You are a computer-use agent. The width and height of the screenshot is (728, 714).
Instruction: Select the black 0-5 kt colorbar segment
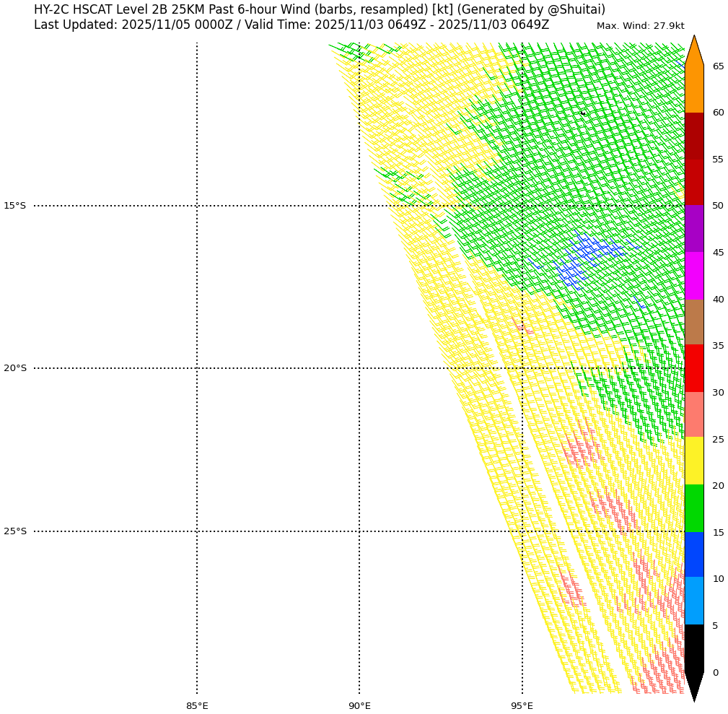click(694, 648)
